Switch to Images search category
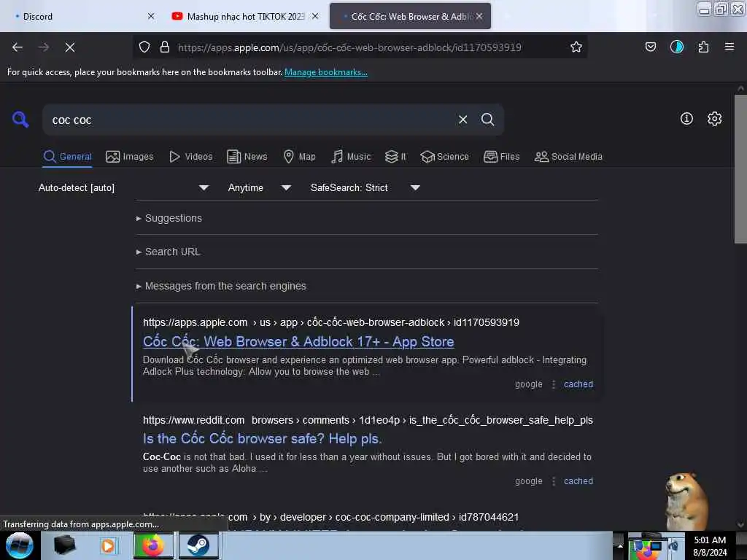The height and width of the screenshot is (560, 747). [130, 157]
